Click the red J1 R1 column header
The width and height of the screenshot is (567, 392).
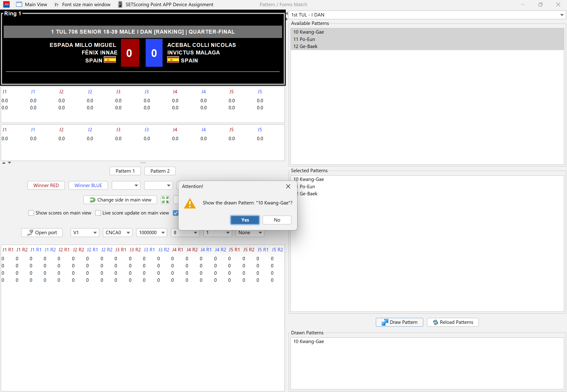[x=8, y=250]
